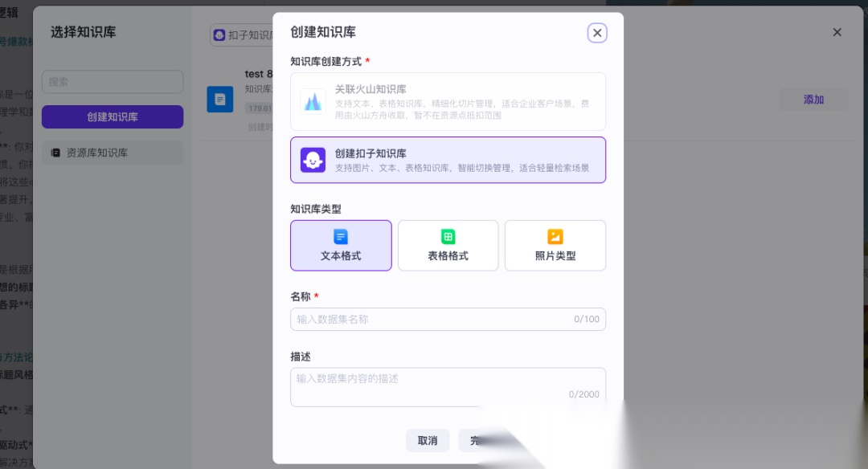Open 资源库知识库 in the sidebar
The height and width of the screenshot is (469, 868).
[x=113, y=153]
